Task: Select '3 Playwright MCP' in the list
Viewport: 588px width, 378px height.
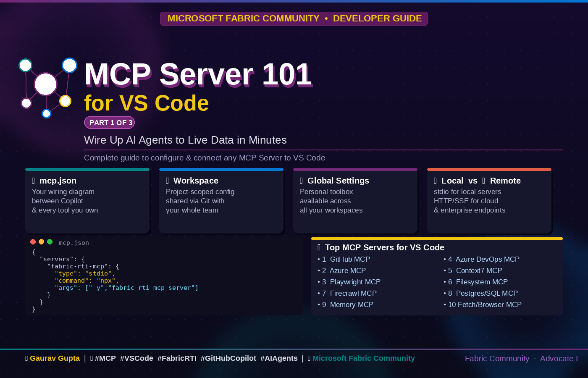Action: (349, 282)
